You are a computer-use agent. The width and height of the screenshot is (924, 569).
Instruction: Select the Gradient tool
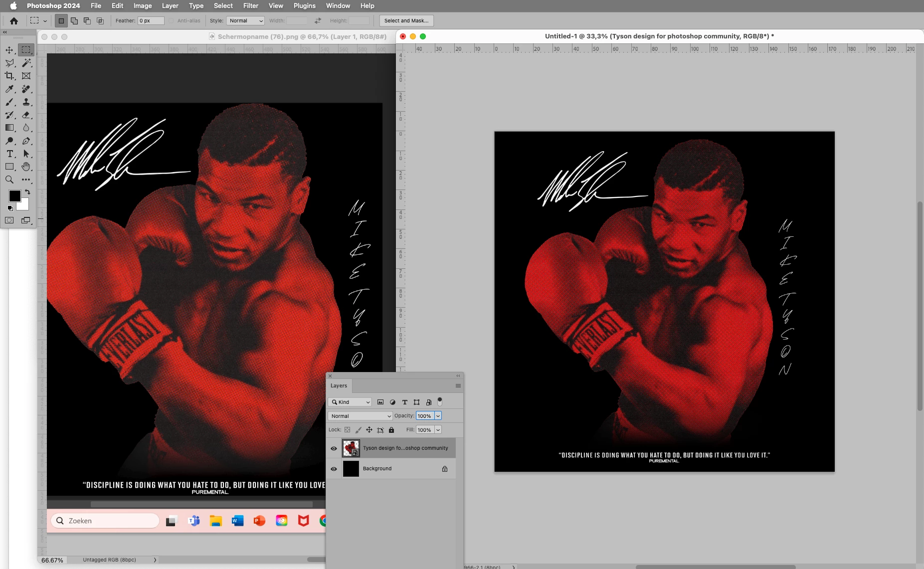click(x=9, y=128)
